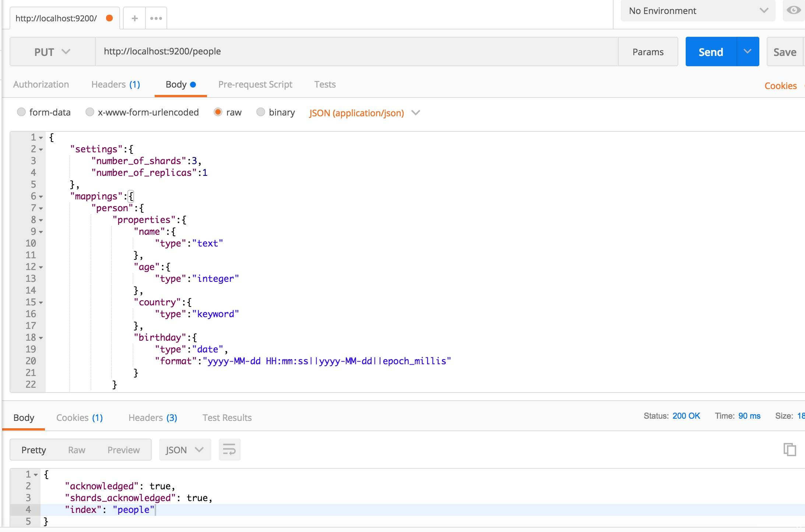The width and height of the screenshot is (805, 532).
Task: Open the PUT method dropdown
Action: tap(52, 52)
